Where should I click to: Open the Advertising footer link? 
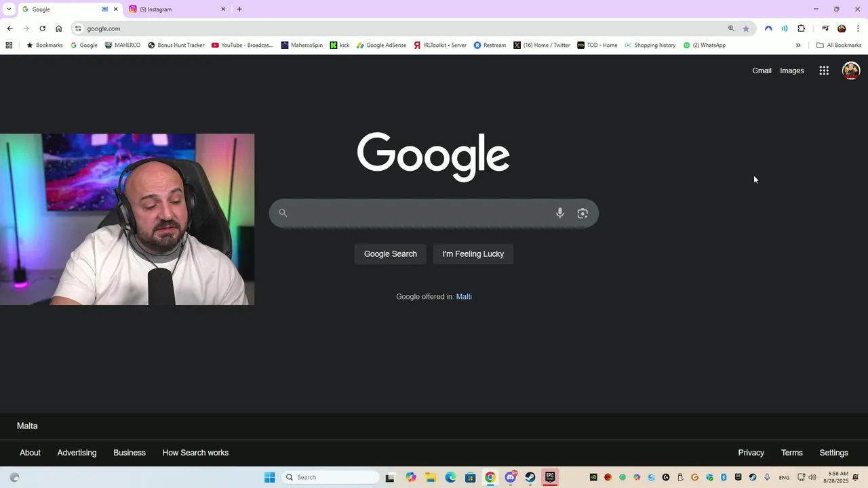tap(77, 453)
